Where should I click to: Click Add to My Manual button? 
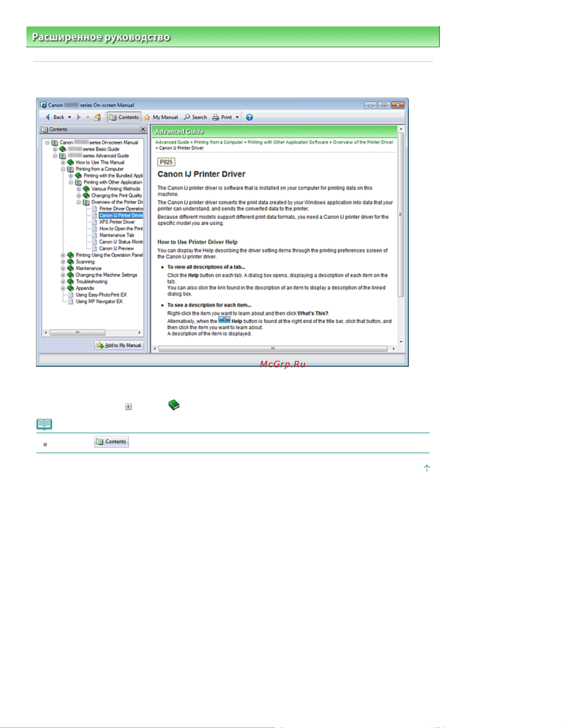coord(119,345)
